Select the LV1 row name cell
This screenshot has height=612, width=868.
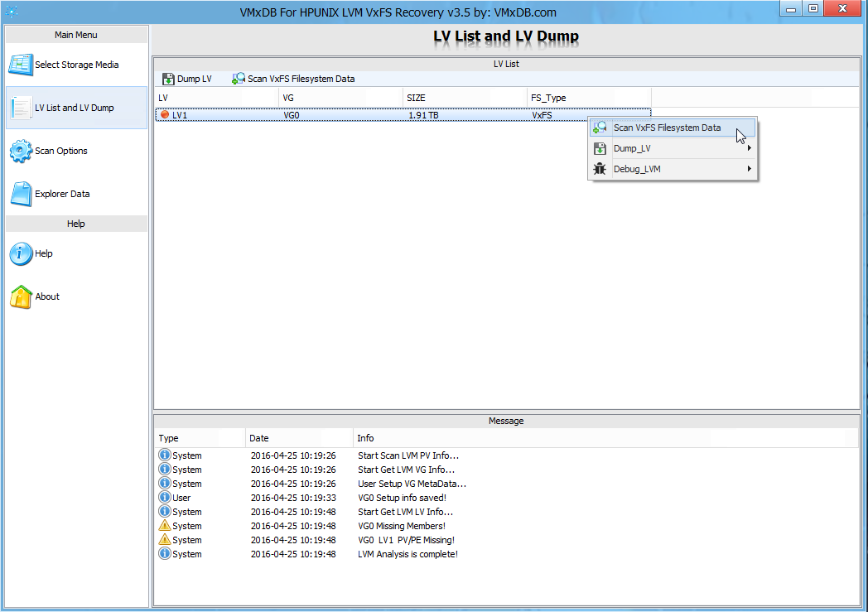(180, 115)
